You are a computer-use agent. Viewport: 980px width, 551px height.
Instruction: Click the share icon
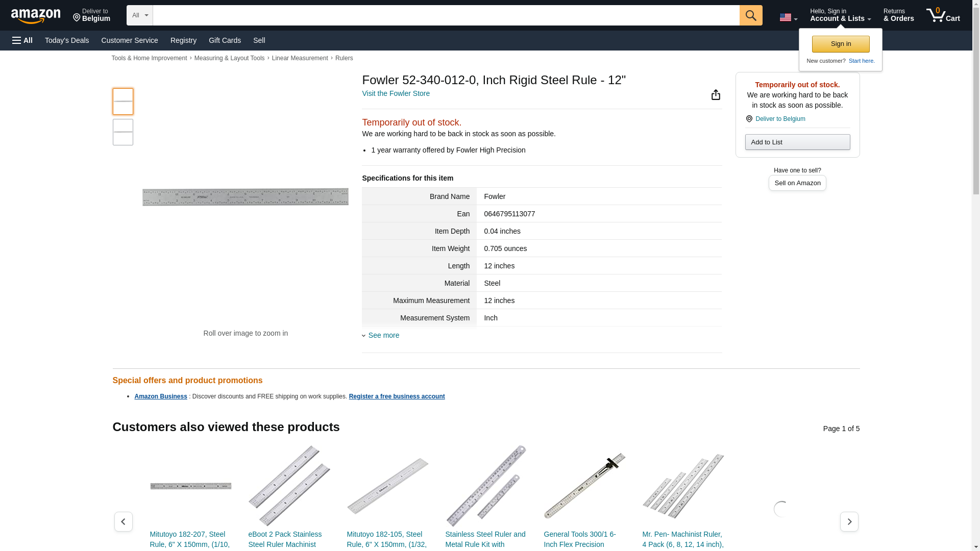point(716,95)
